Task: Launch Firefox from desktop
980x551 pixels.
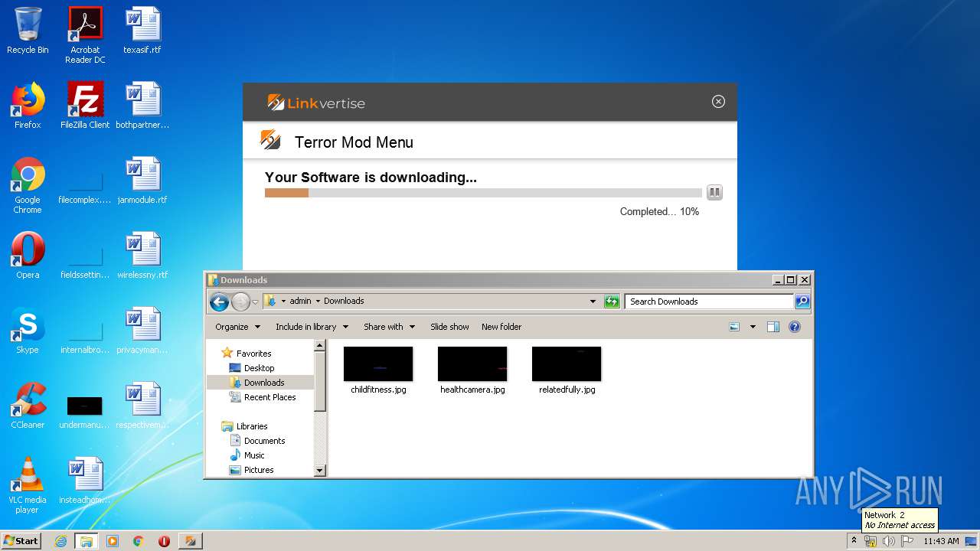Action: (x=28, y=106)
